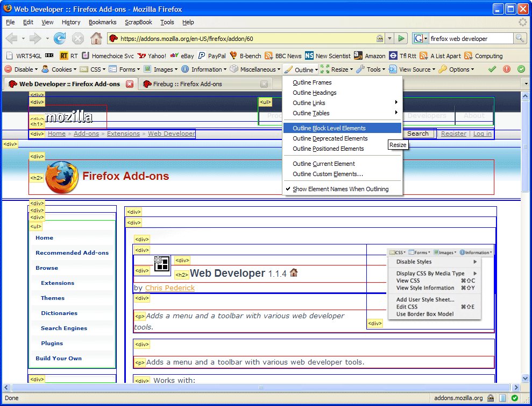Click the green Go arrow in address bar
The image size is (532, 406).
401,38
